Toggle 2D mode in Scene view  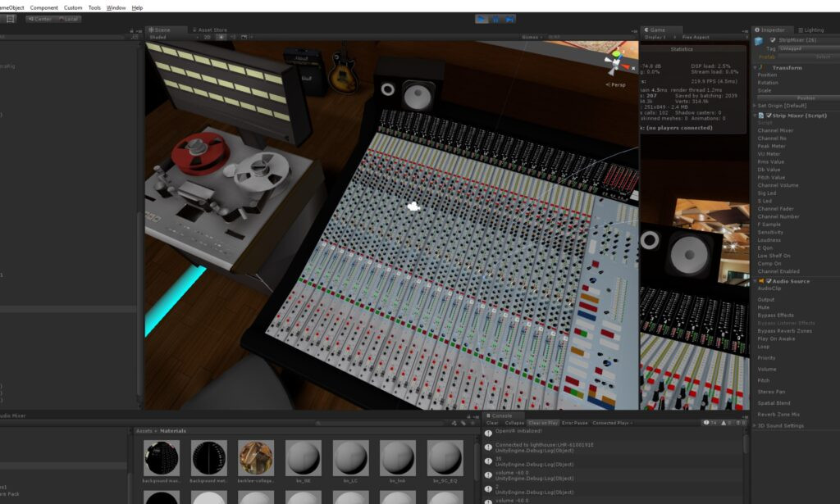208,38
